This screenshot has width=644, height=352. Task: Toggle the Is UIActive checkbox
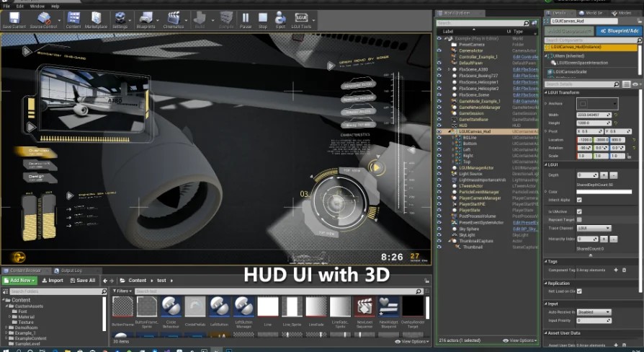[x=579, y=211]
